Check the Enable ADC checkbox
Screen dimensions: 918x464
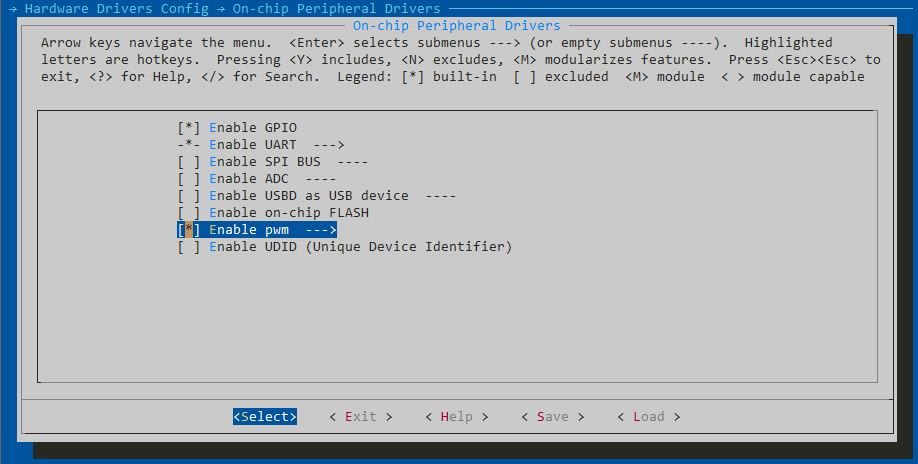point(189,179)
